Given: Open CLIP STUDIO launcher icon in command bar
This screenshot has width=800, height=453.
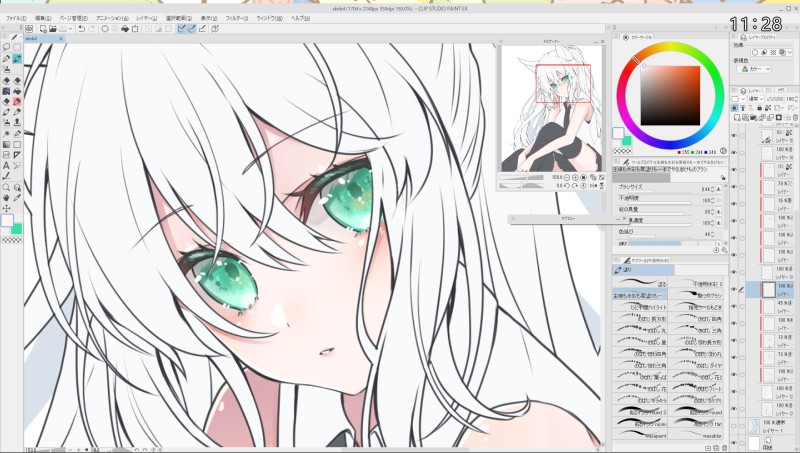Looking at the screenshot, I should tap(29, 29).
